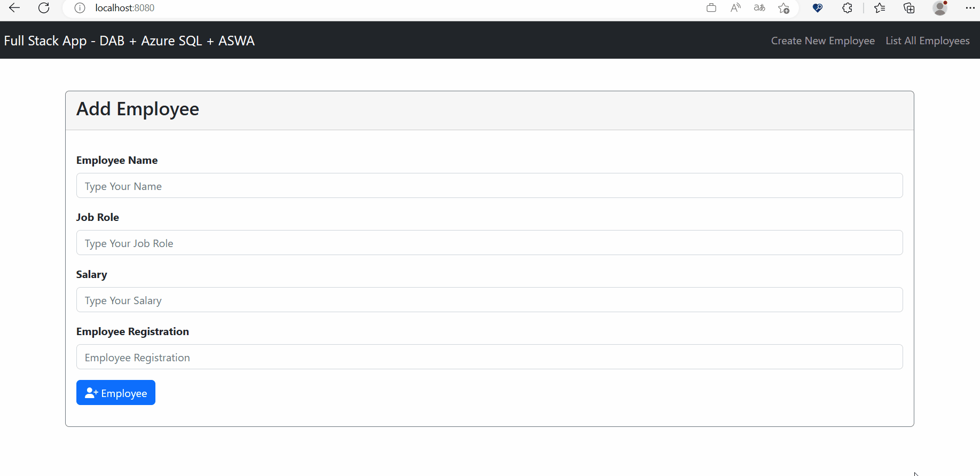980x476 pixels.
Task: Focus the Employee Name input field
Action: [x=489, y=186]
